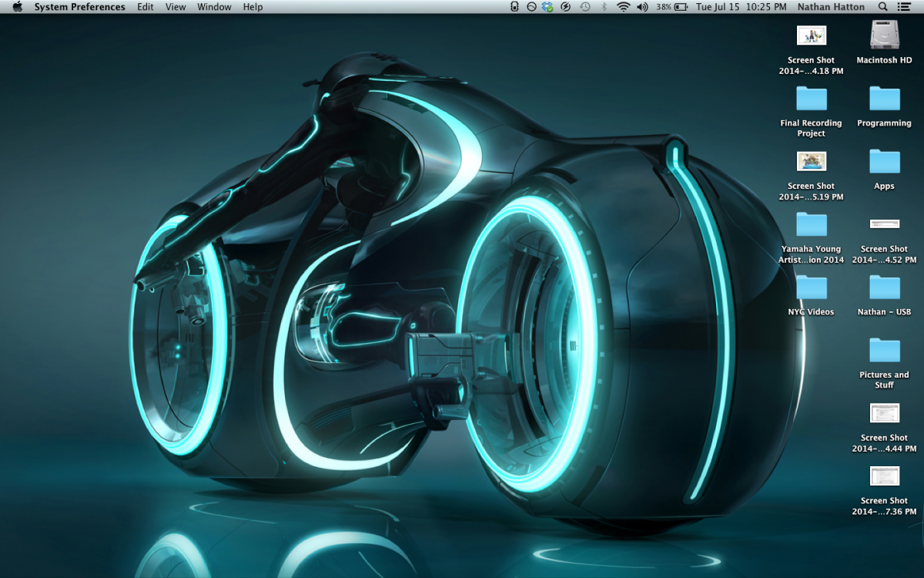Open the System Preferences menu

(79, 7)
